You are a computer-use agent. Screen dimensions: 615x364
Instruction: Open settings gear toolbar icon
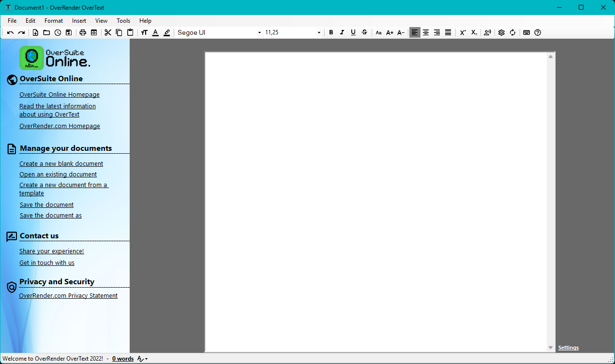tap(501, 33)
